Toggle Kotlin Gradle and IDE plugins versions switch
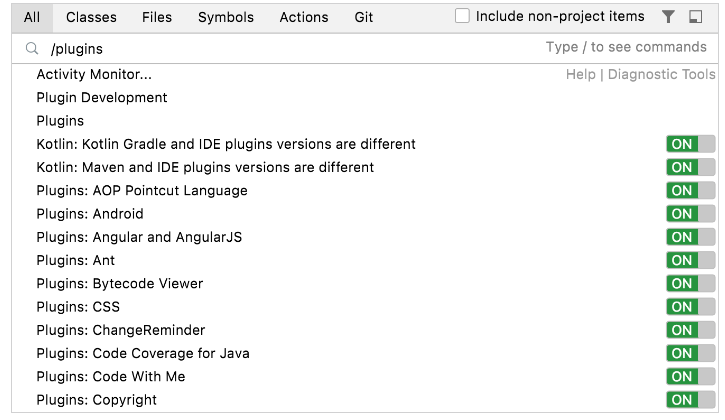Viewport: 725px width, 420px height. click(690, 144)
